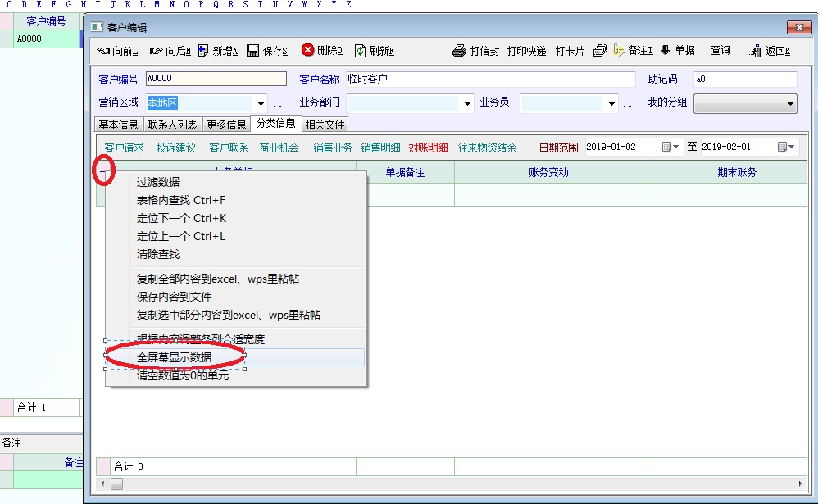This screenshot has width=818, height=504.
Task: Click the 打信封 print envelope icon
Action: click(x=460, y=51)
